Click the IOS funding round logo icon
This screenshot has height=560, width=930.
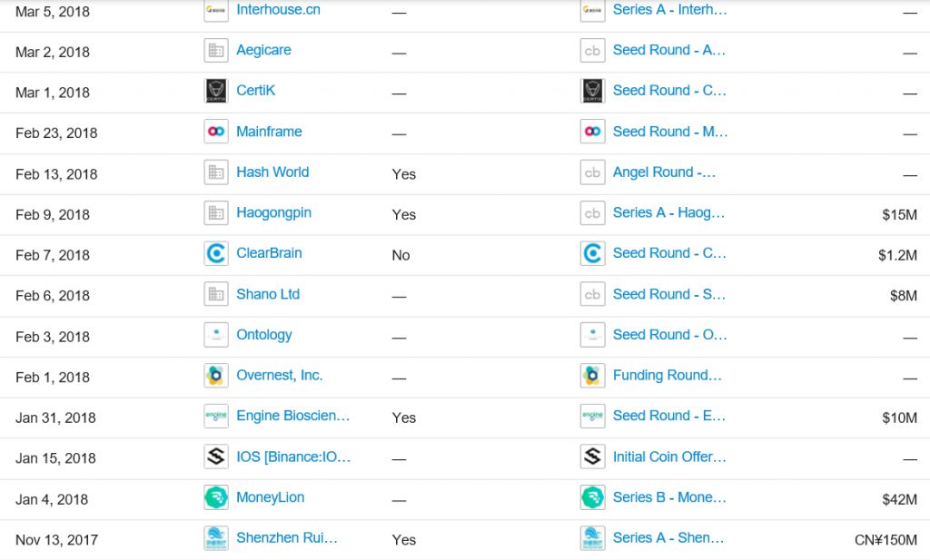pyautogui.click(x=592, y=457)
